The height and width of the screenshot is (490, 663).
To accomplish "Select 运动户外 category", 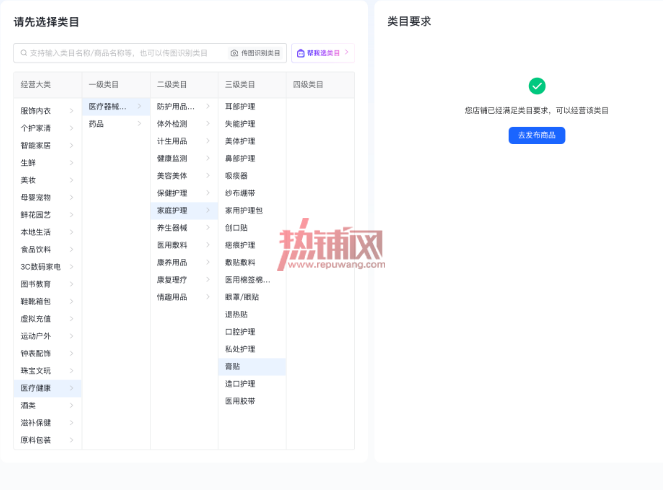I will [47, 336].
